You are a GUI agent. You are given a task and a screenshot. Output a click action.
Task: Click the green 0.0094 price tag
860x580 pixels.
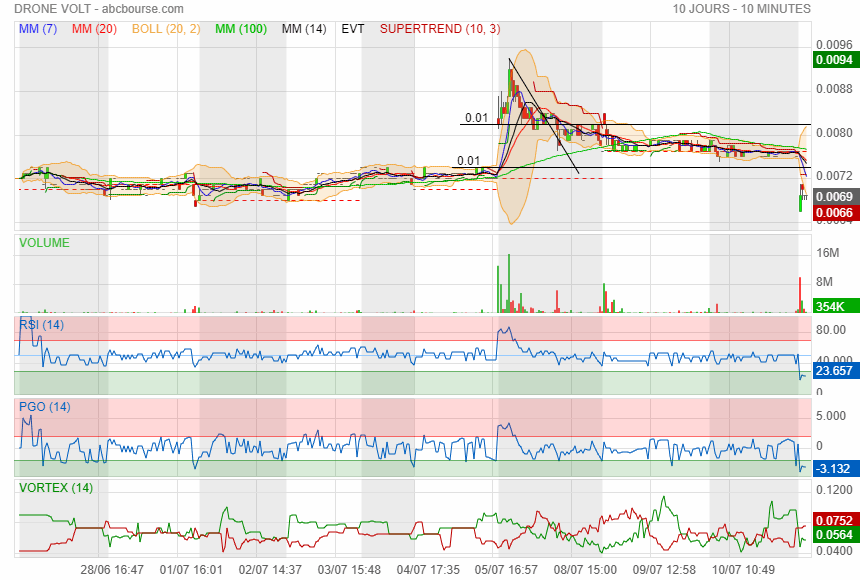point(834,59)
